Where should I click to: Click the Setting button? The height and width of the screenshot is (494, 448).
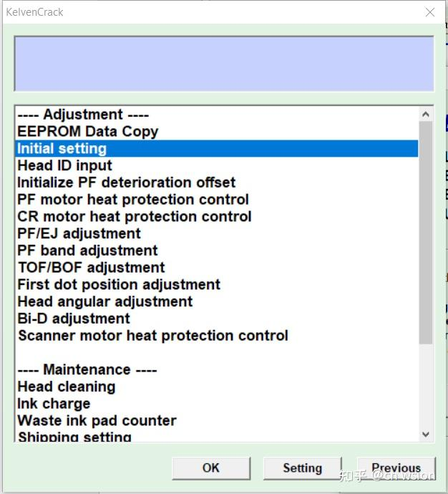point(302,468)
